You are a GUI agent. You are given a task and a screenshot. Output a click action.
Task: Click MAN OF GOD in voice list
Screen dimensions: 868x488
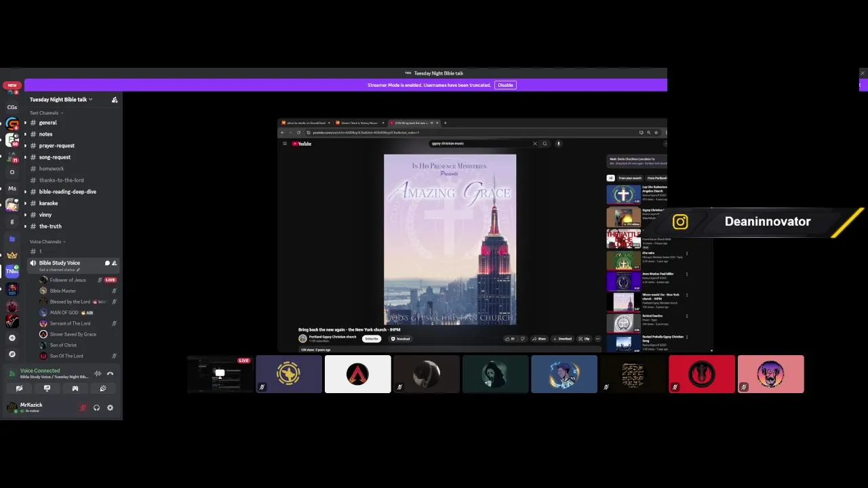click(x=64, y=312)
